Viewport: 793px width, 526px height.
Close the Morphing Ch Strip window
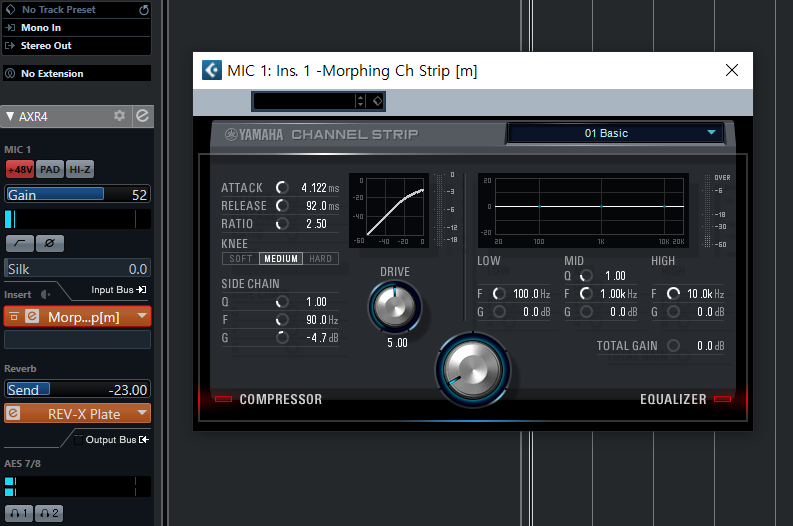pos(732,70)
